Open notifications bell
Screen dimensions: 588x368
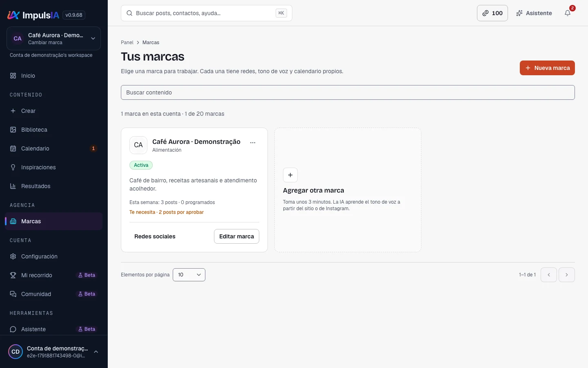coord(568,13)
